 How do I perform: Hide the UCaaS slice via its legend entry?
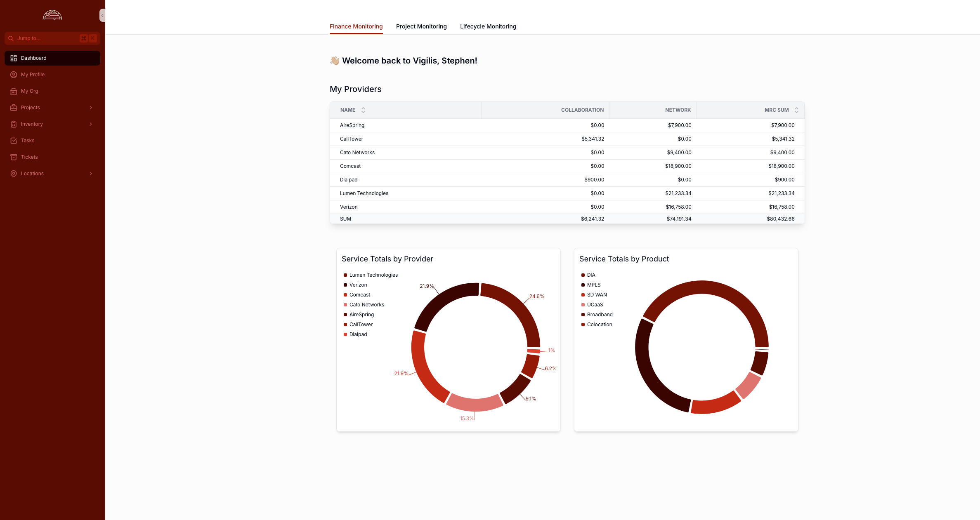pyautogui.click(x=595, y=304)
